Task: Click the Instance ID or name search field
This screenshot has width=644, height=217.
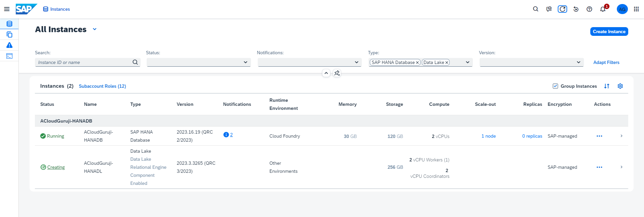Action: [x=84, y=62]
